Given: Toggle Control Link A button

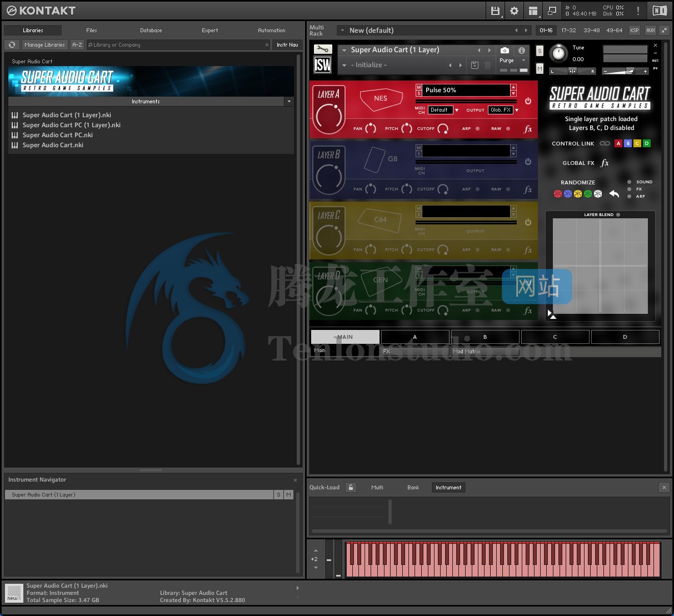Looking at the screenshot, I should point(618,143).
